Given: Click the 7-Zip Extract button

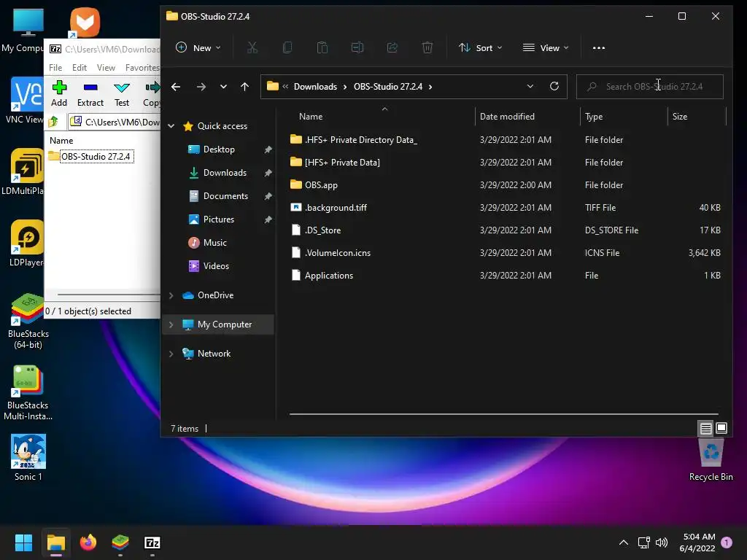Looking at the screenshot, I should pyautogui.click(x=90, y=94).
